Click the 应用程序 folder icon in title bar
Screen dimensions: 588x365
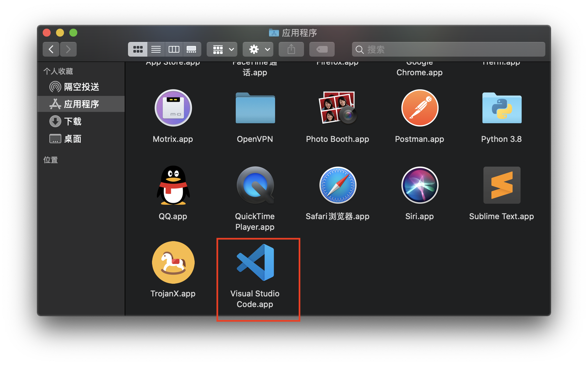pyautogui.click(x=274, y=33)
